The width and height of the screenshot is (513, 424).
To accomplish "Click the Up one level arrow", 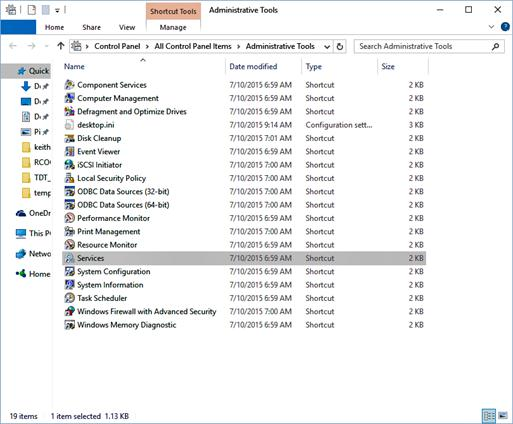I will [61, 46].
